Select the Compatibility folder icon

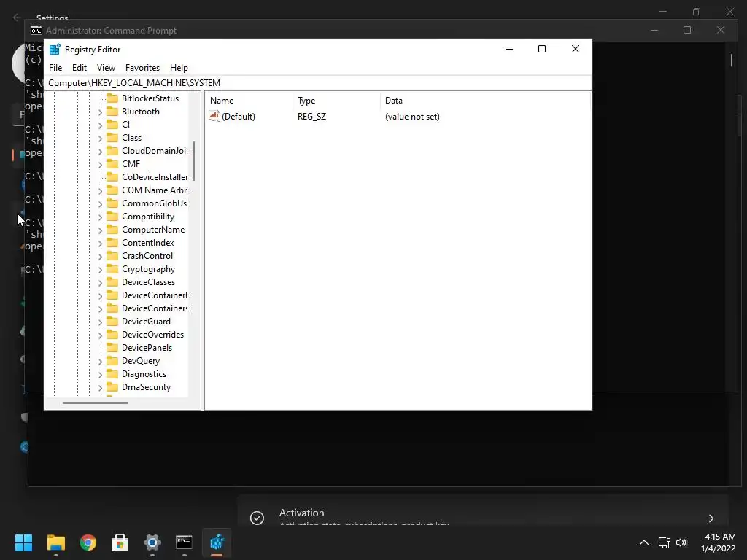coord(112,216)
